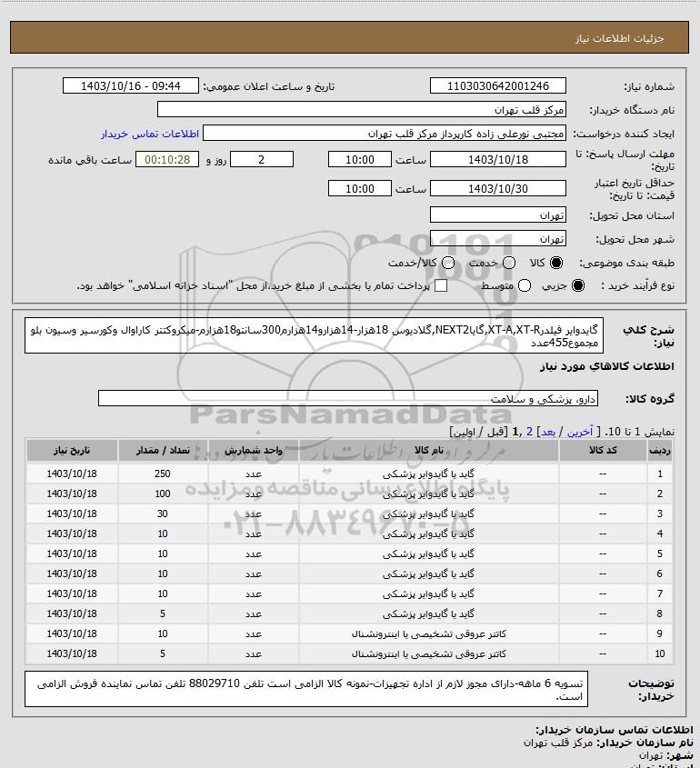Click the response deadline time 10:00 field
700x768 pixels.
pos(360,160)
